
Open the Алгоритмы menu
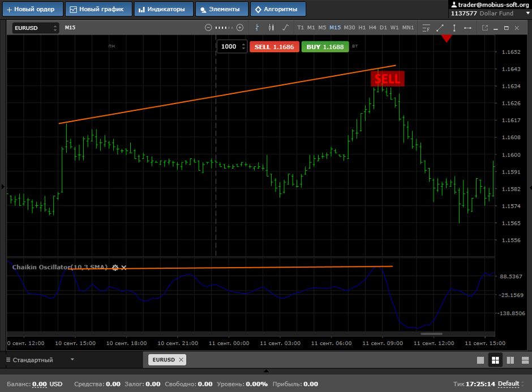tap(278, 9)
